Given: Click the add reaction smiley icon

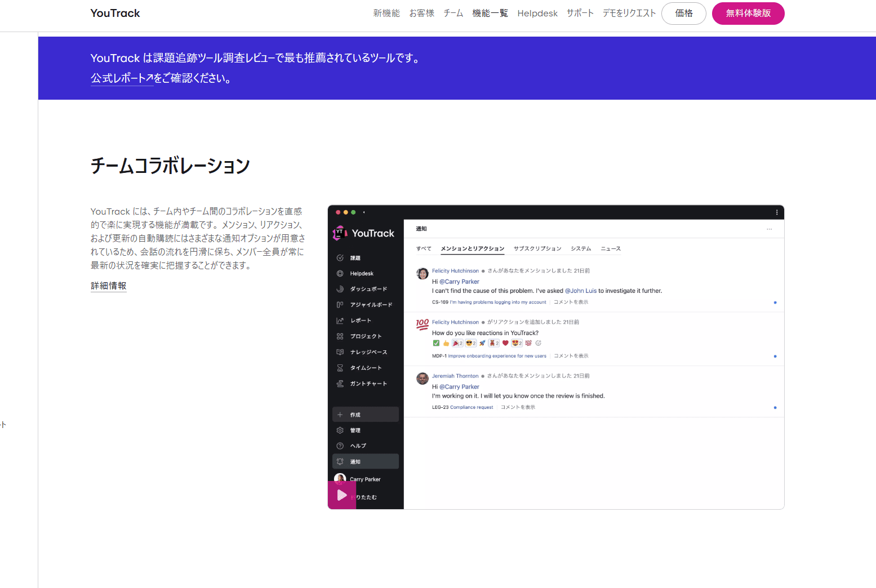Looking at the screenshot, I should point(538,343).
